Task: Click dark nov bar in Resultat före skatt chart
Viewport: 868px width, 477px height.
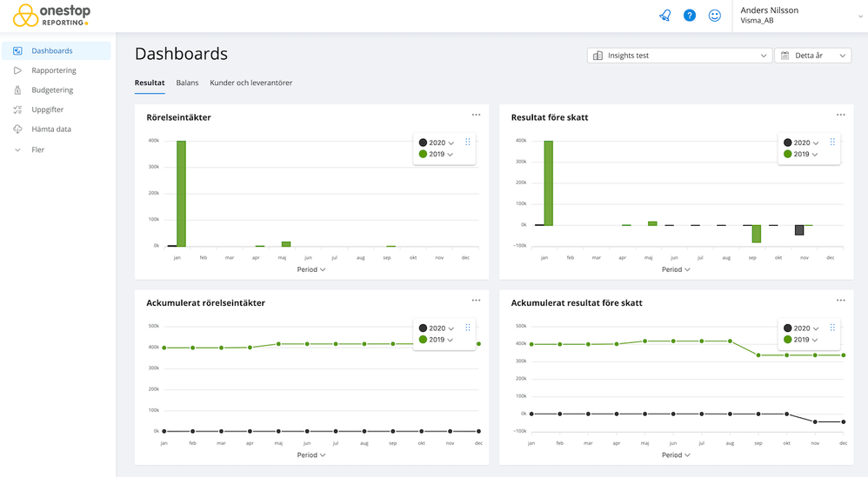Action: tap(799, 230)
